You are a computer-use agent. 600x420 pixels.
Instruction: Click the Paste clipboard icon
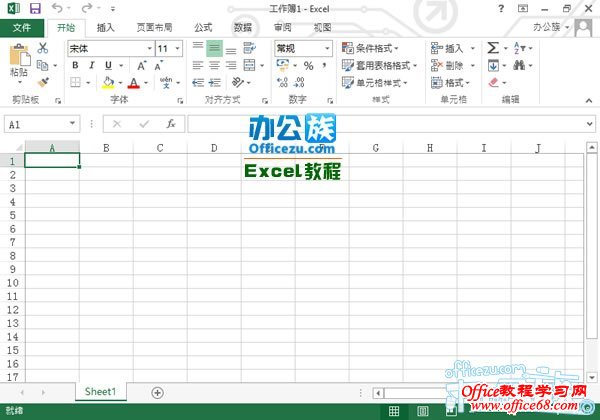pyautogui.click(x=19, y=55)
